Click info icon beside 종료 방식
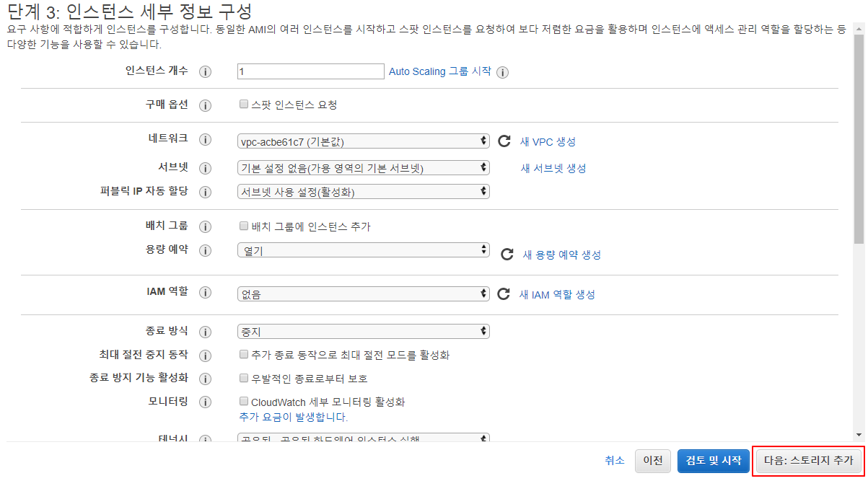This screenshot has width=868, height=481. (205, 332)
